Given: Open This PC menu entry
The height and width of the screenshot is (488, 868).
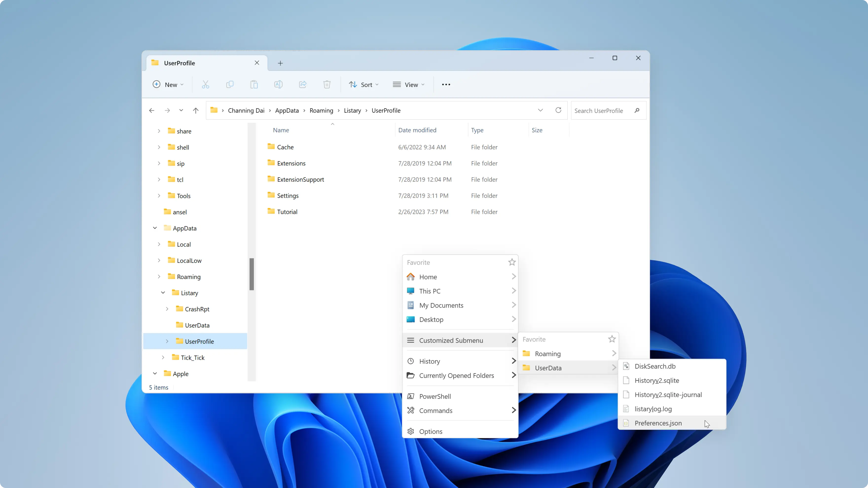Looking at the screenshot, I should tap(460, 291).
